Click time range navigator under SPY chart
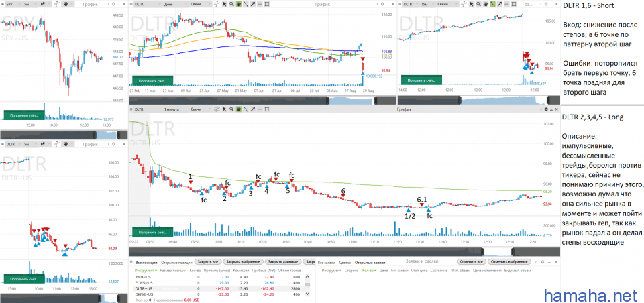The image size is (644, 303). click(64, 135)
